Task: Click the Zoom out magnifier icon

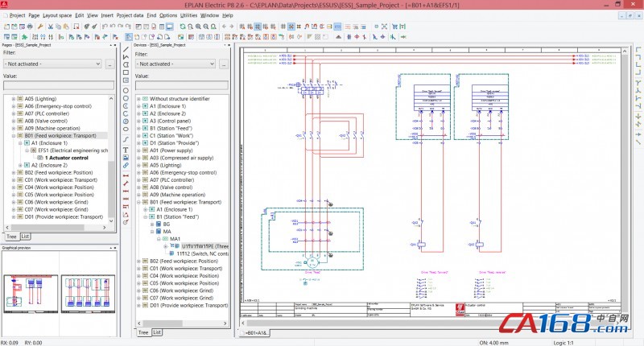Action: click(206, 27)
